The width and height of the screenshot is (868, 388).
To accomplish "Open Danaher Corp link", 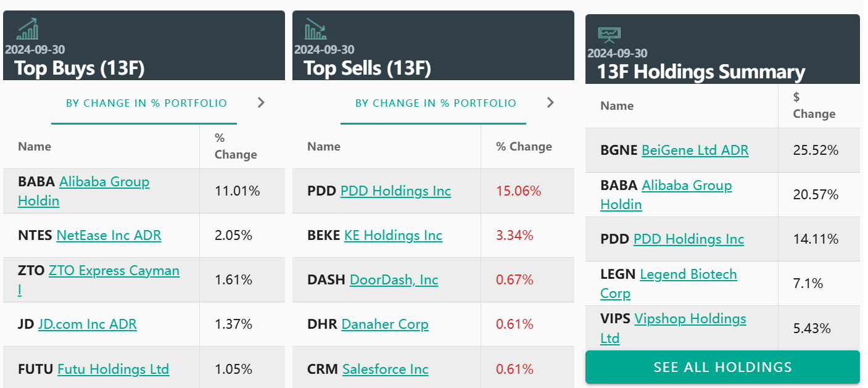I will 384,324.
